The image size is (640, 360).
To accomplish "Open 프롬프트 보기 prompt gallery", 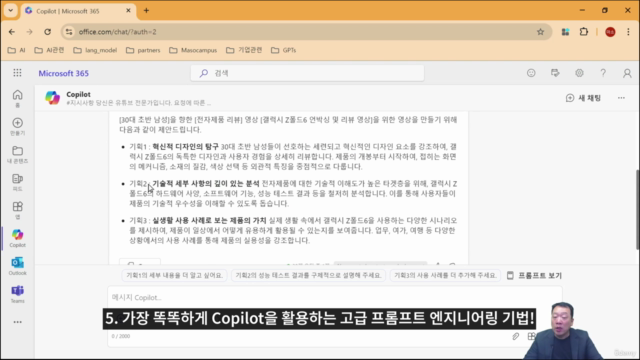I will [x=534, y=276].
